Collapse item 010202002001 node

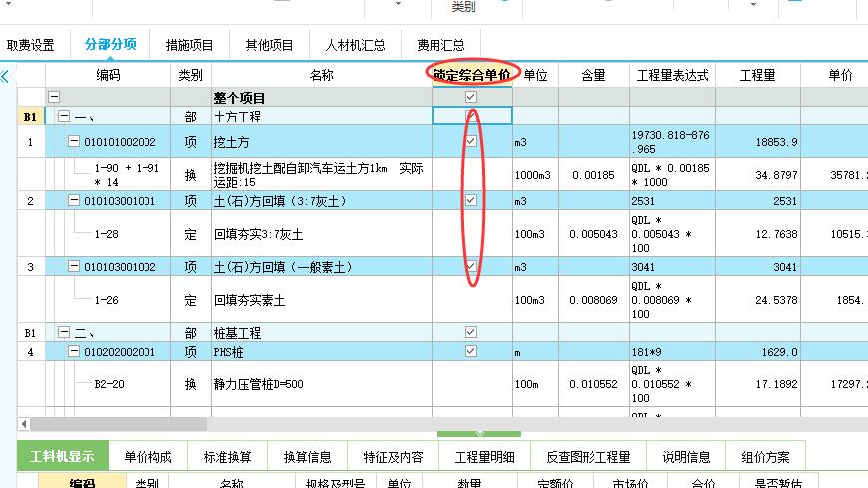(74, 351)
